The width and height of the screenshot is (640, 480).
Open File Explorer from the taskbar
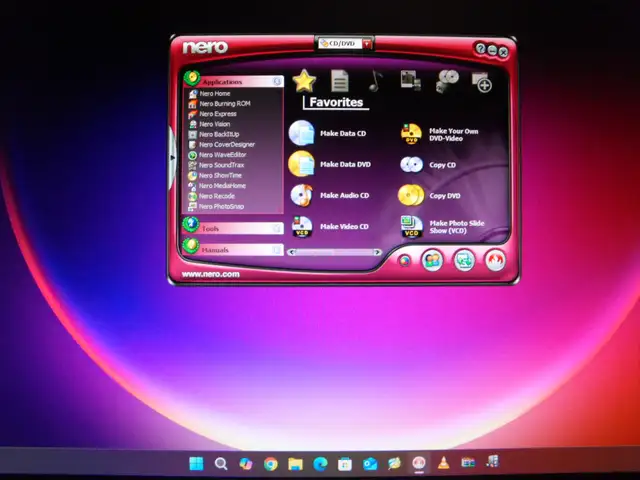tap(296, 463)
